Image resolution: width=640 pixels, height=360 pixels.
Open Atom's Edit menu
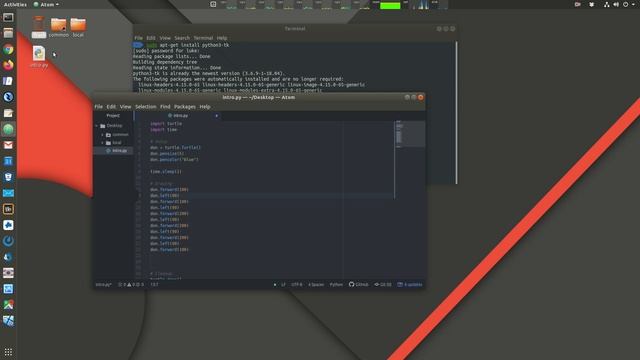click(111, 107)
